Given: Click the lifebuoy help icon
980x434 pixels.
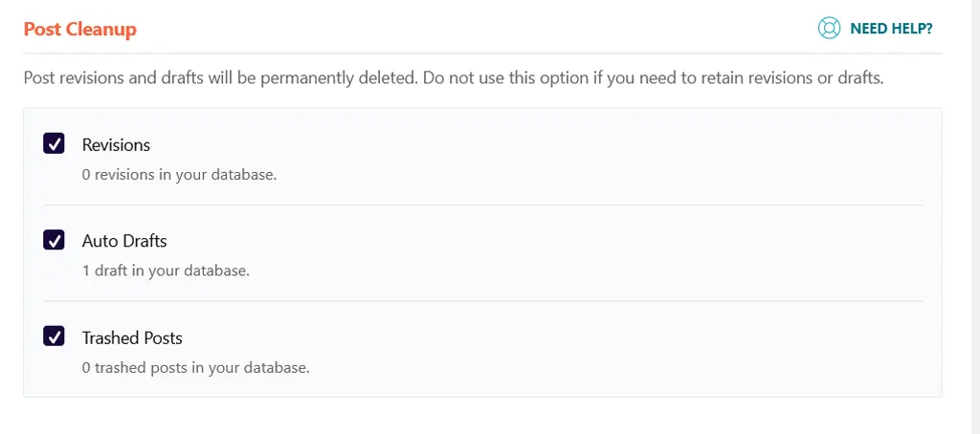Looking at the screenshot, I should coord(829,28).
